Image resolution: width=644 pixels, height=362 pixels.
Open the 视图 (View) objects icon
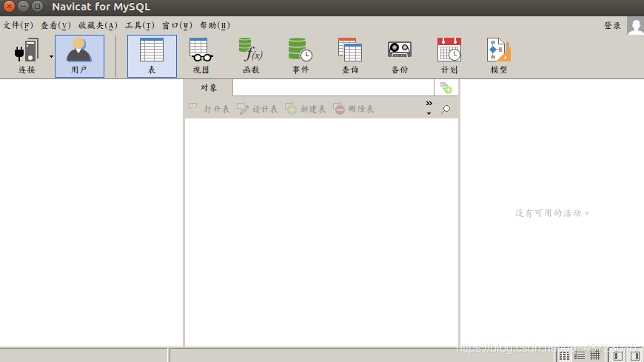(201, 56)
